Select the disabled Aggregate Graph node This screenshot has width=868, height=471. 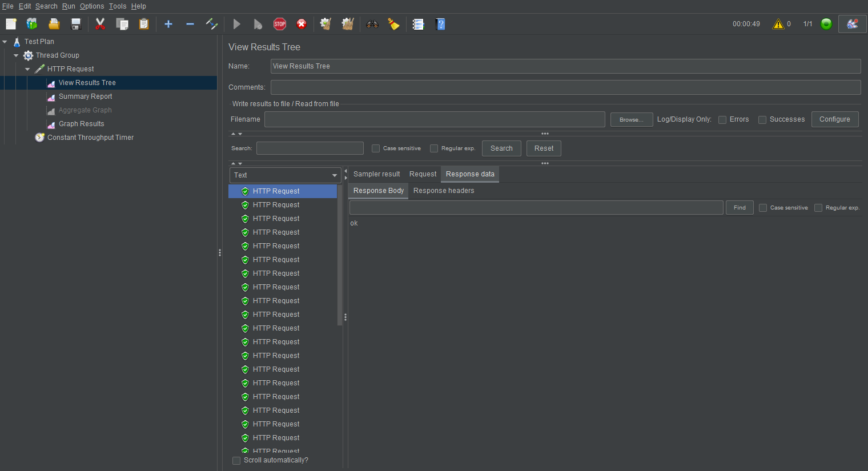pos(85,110)
